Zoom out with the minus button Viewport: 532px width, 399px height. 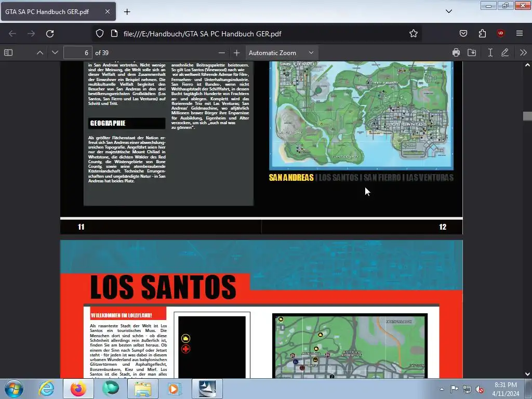pyautogui.click(x=221, y=52)
